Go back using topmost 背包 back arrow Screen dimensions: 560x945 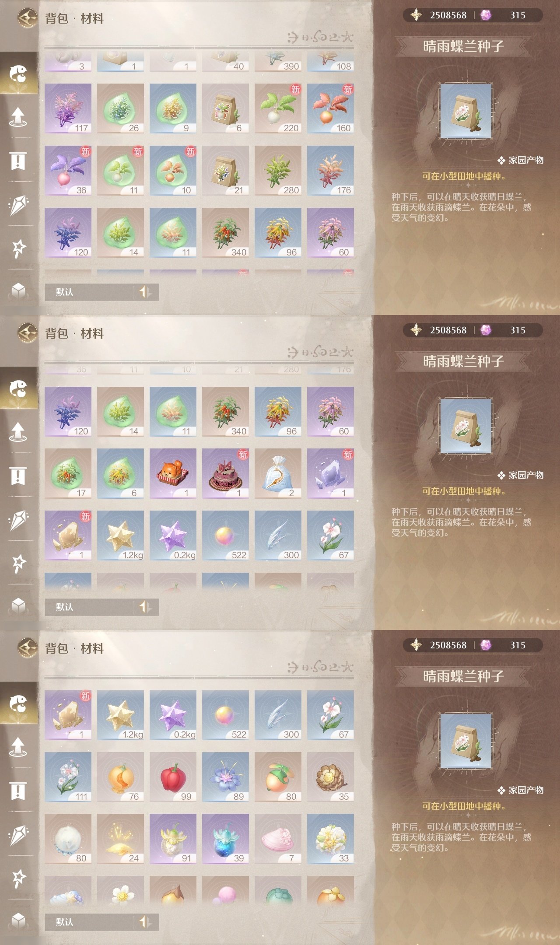pyautogui.click(x=28, y=18)
